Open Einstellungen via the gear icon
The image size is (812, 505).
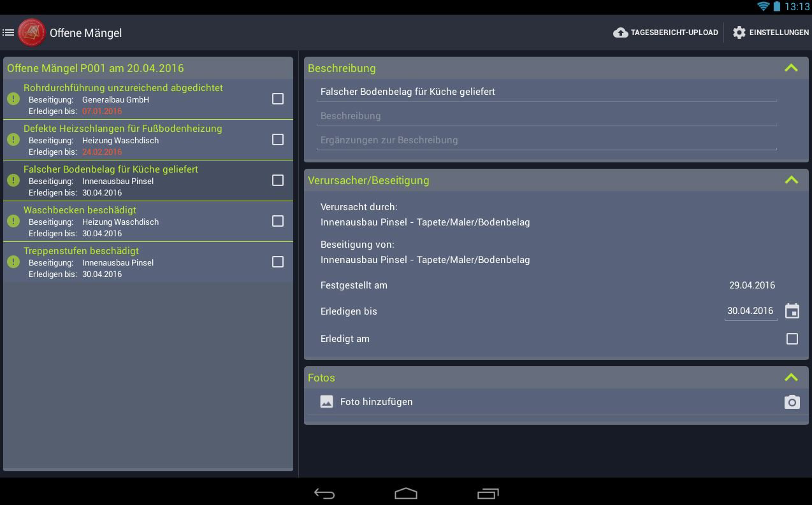coord(739,32)
